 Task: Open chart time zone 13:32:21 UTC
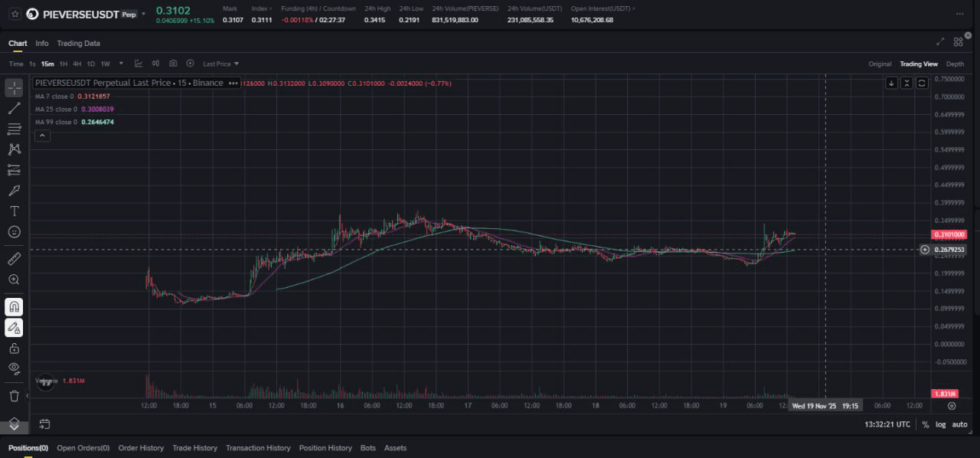887,424
